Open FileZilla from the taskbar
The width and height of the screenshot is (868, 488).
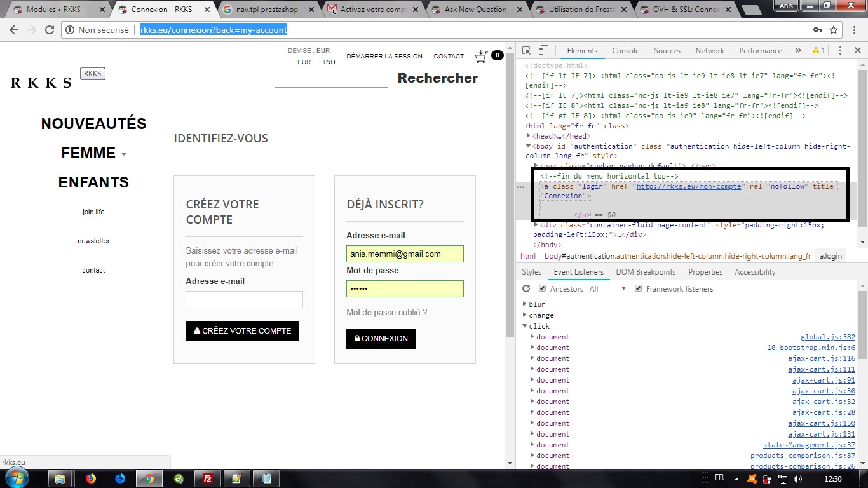(x=207, y=478)
